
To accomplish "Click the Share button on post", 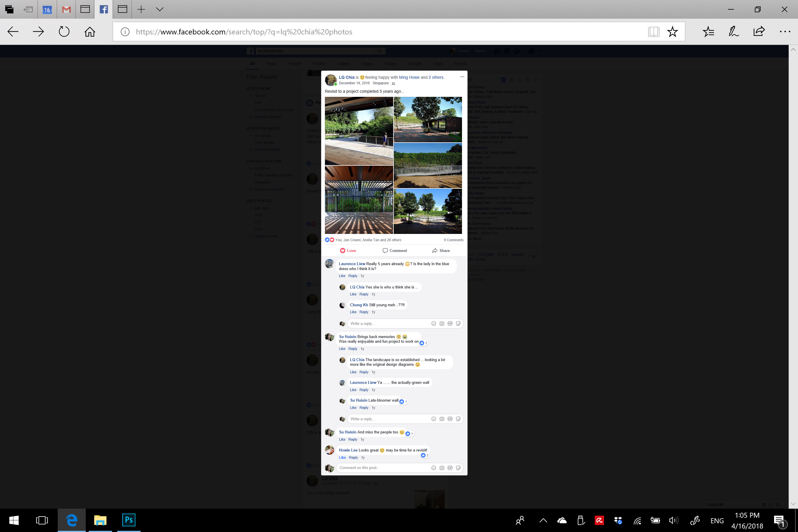I will tap(441, 251).
